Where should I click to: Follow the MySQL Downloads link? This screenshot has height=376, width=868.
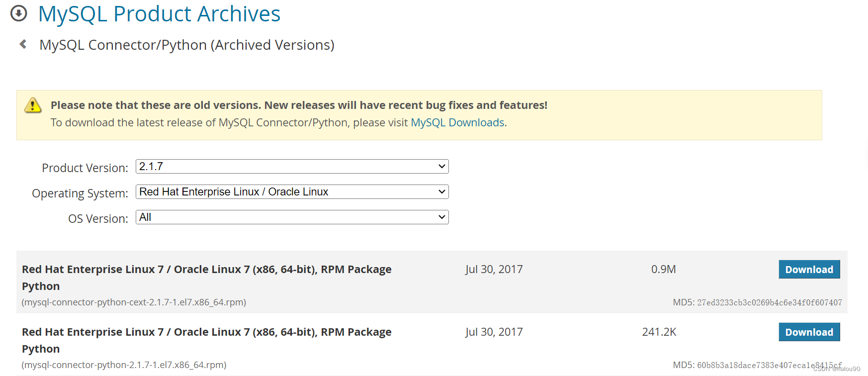coord(457,122)
